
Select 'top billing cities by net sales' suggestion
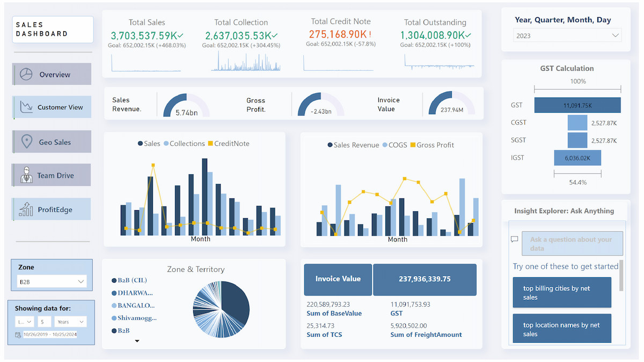pos(562,292)
